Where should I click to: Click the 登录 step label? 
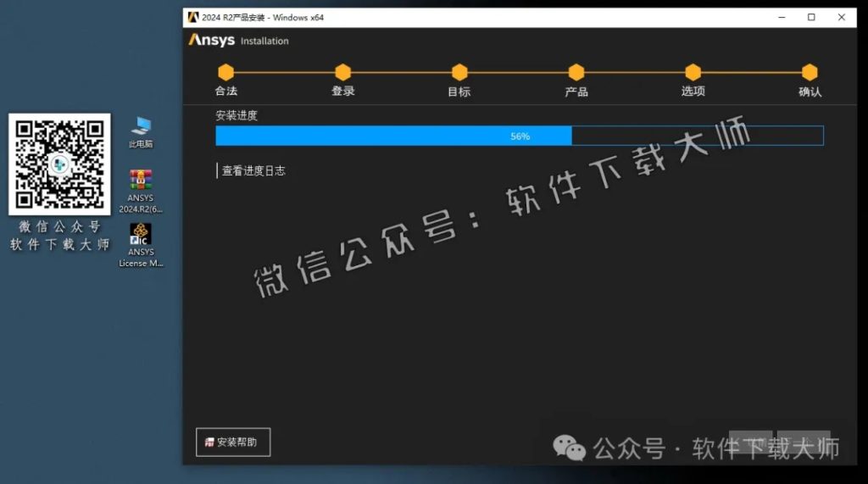coord(342,91)
